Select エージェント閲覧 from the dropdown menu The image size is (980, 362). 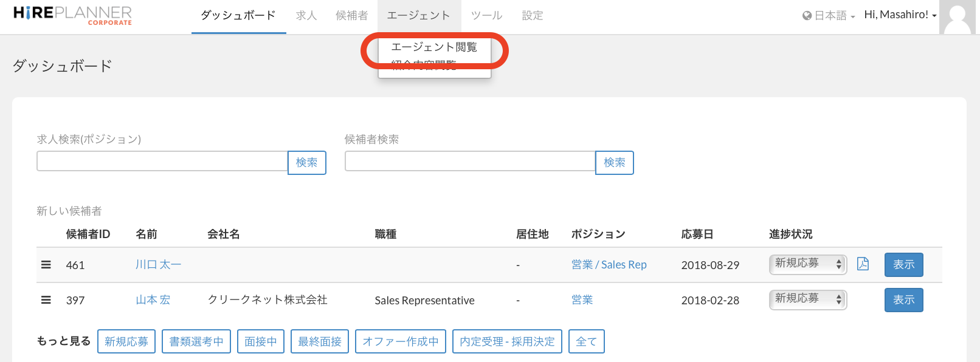433,47
